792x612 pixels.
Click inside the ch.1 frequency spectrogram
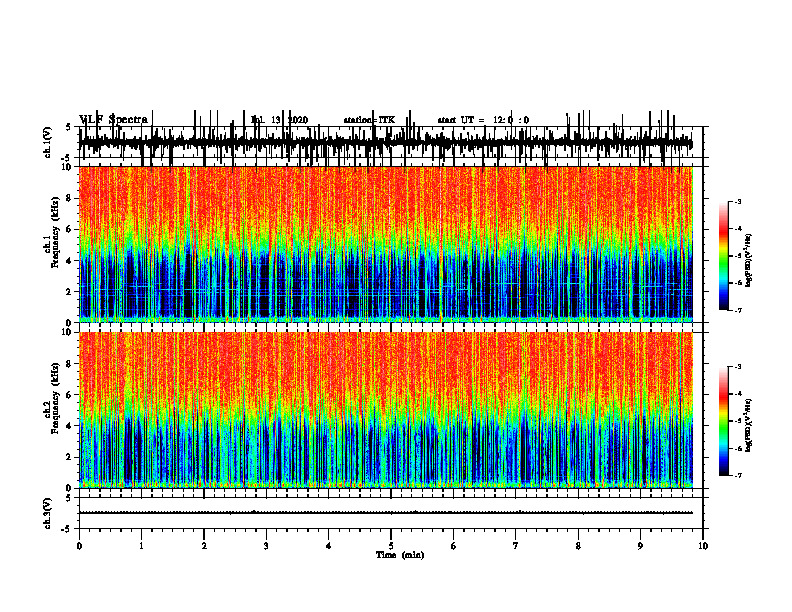[386, 244]
